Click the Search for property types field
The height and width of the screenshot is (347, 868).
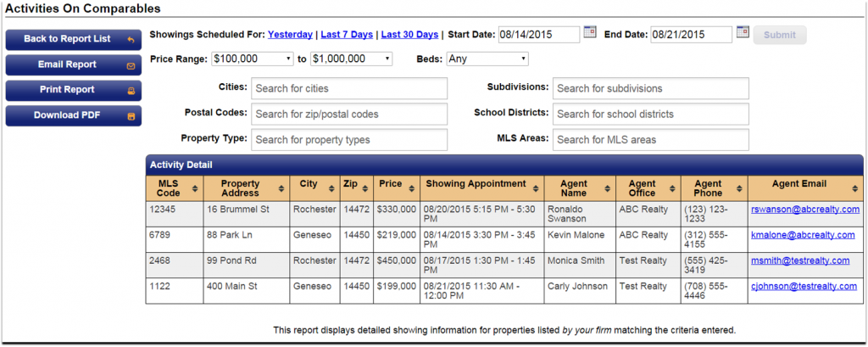[349, 140]
